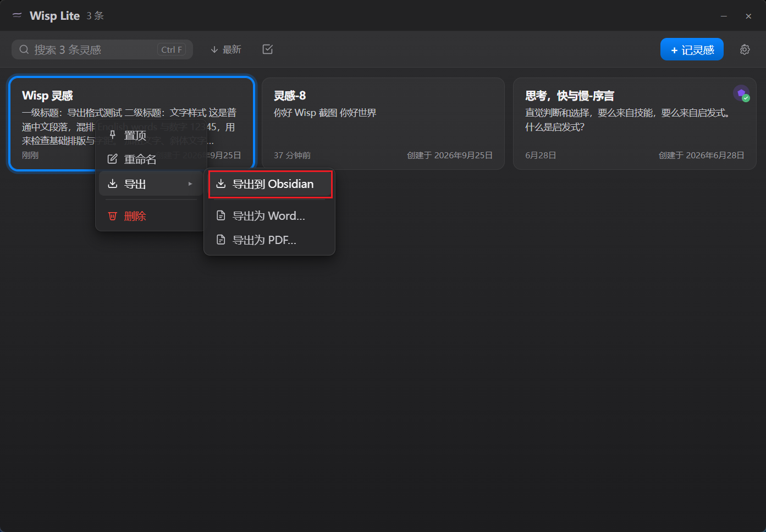Click the search magnifier icon
Image resolution: width=766 pixels, height=532 pixels.
[24, 49]
